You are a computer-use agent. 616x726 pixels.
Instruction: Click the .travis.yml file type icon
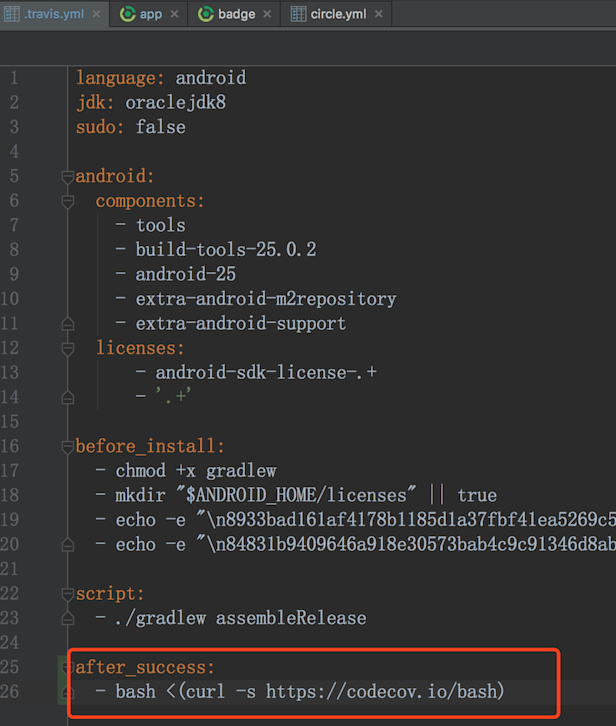click(x=12, y=14)
